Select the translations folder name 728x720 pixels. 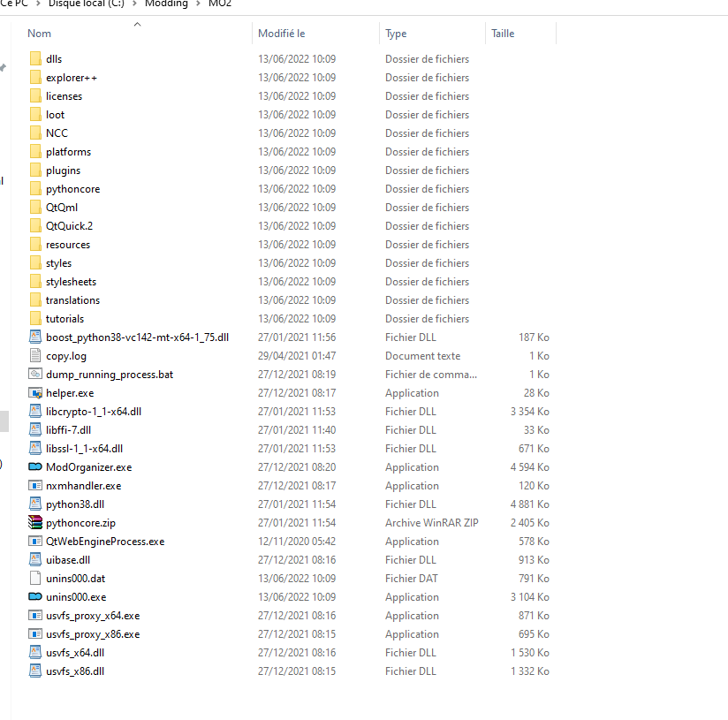[72, 300]
